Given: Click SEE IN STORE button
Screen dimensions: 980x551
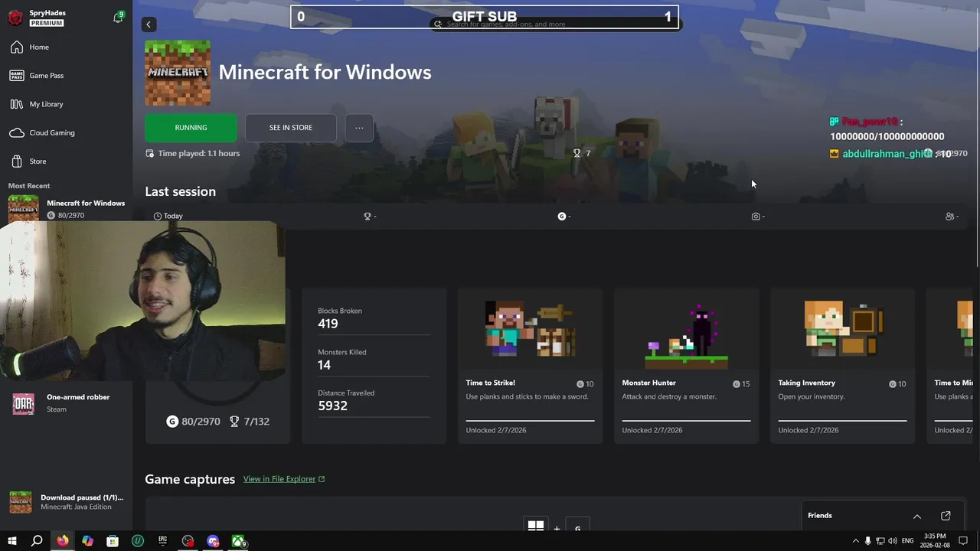Looking at the screenshot, I should coord(290,128).
